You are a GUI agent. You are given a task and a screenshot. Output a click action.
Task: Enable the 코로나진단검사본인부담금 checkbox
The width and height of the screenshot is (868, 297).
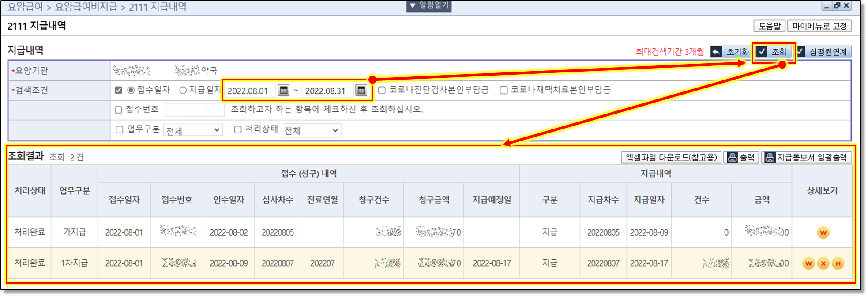[x=382, y=90]
